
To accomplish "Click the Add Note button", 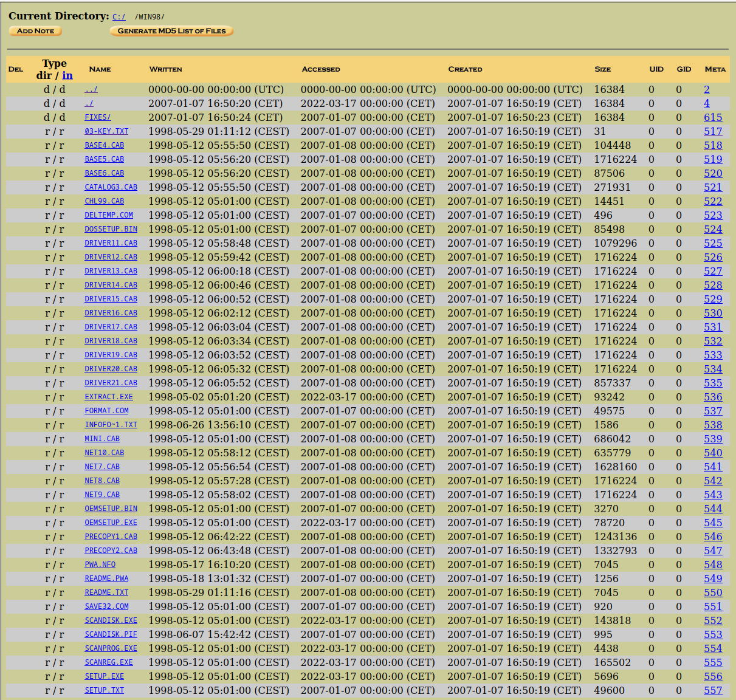I will (35, 31).
